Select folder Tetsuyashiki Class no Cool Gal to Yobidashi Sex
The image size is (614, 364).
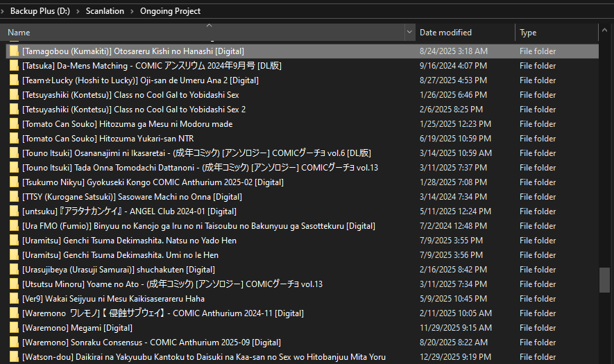tap(130, 95)
